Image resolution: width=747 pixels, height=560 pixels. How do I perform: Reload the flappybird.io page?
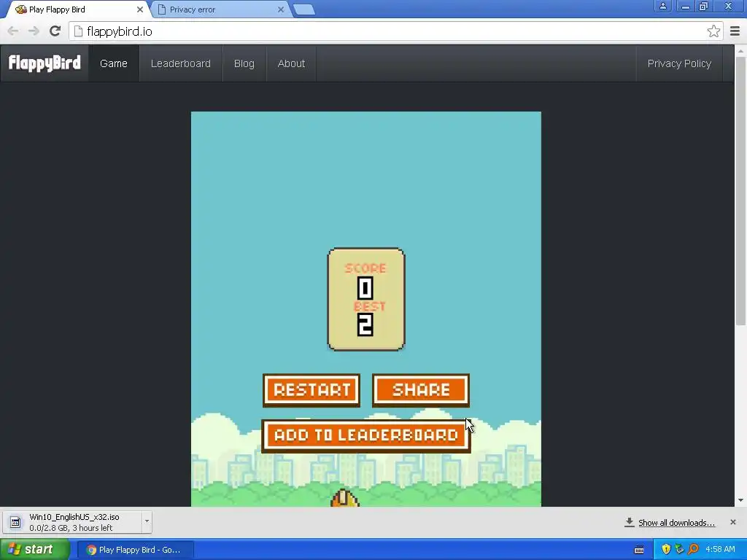[x=55, y=31]
